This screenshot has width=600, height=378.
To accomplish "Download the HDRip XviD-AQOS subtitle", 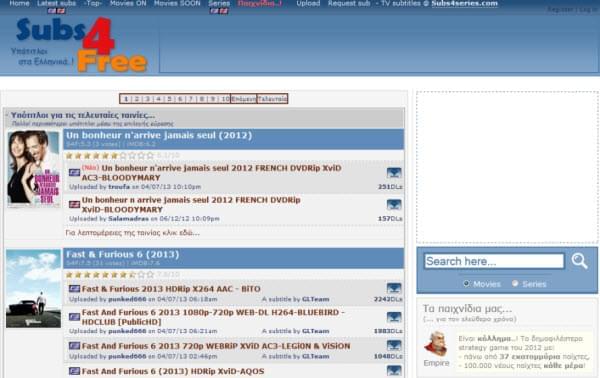I will [x=394, y=371].
